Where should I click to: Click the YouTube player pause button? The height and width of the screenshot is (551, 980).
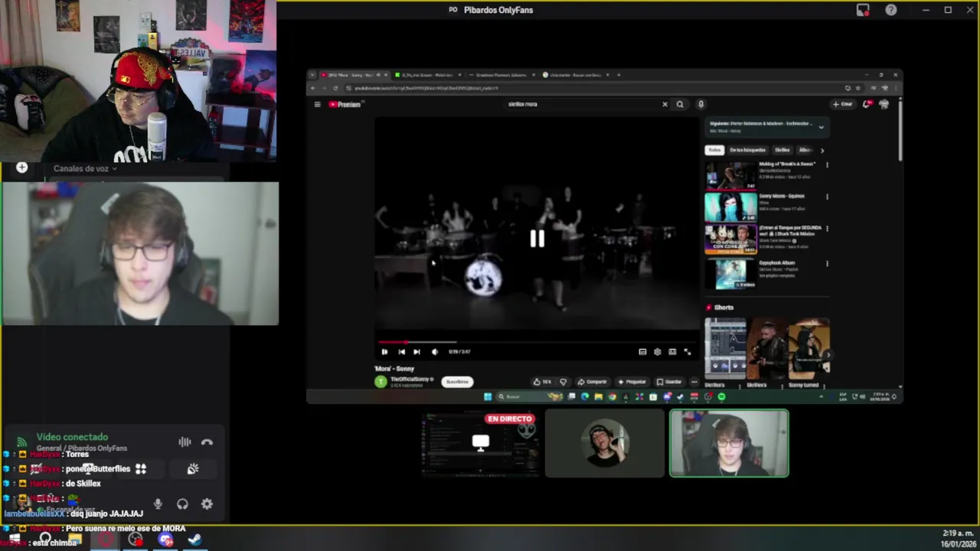384,351
